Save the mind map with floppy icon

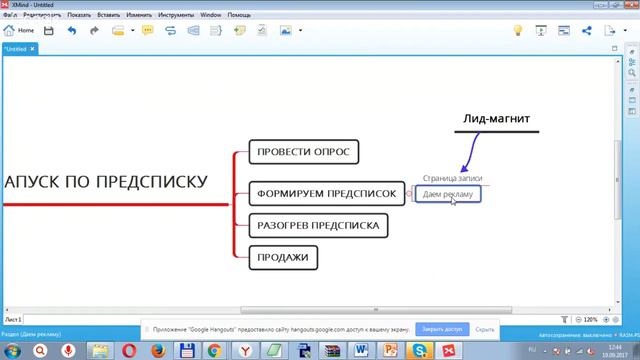[x=49, y=31]
